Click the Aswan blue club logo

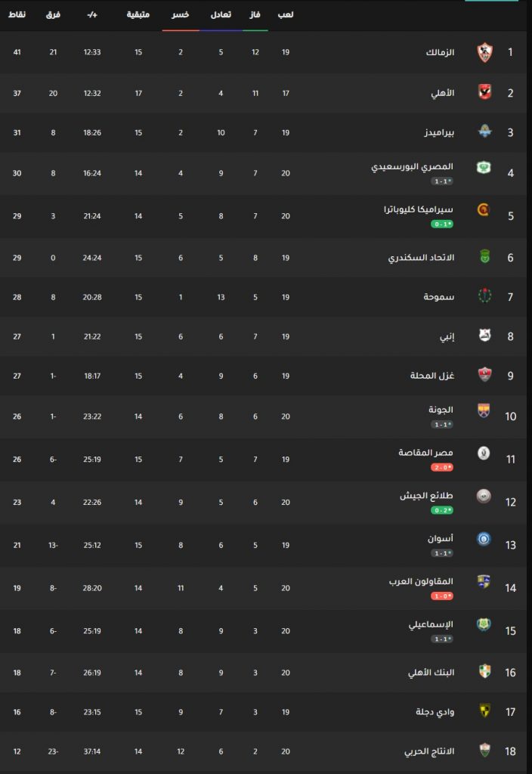[484, 538]
